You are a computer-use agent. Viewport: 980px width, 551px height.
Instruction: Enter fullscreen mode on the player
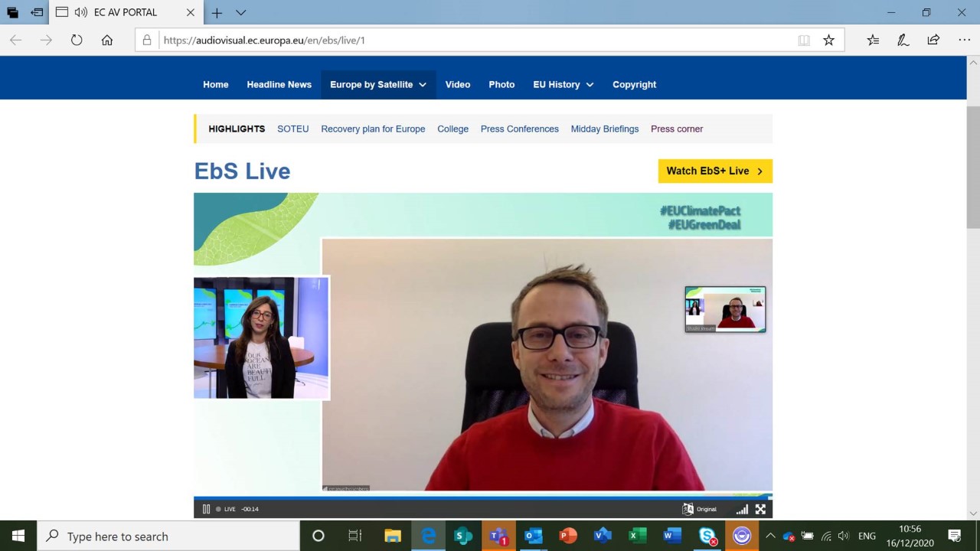click(x=760, y=509)
